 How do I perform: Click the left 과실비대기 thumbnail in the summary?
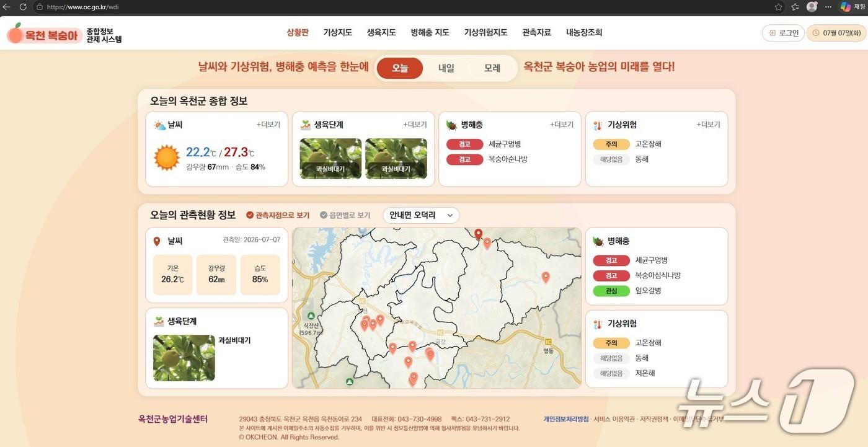[330, 159]
